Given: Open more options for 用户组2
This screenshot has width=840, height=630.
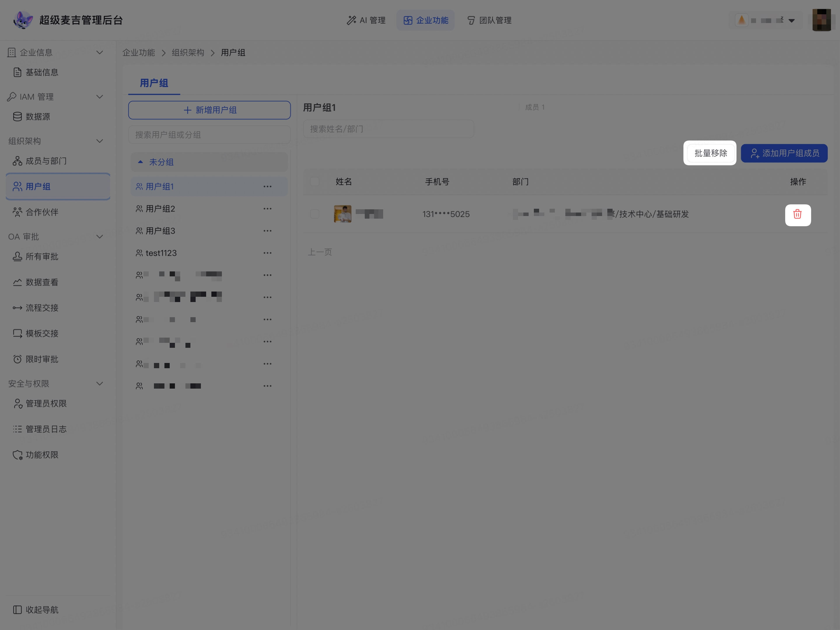Looking at the screenshot, I should (x=267, y=208).
